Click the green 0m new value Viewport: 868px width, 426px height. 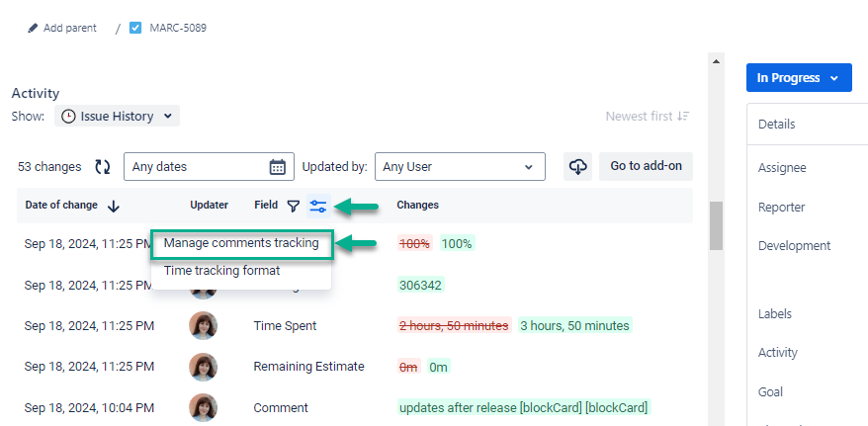tap(438, 367)
